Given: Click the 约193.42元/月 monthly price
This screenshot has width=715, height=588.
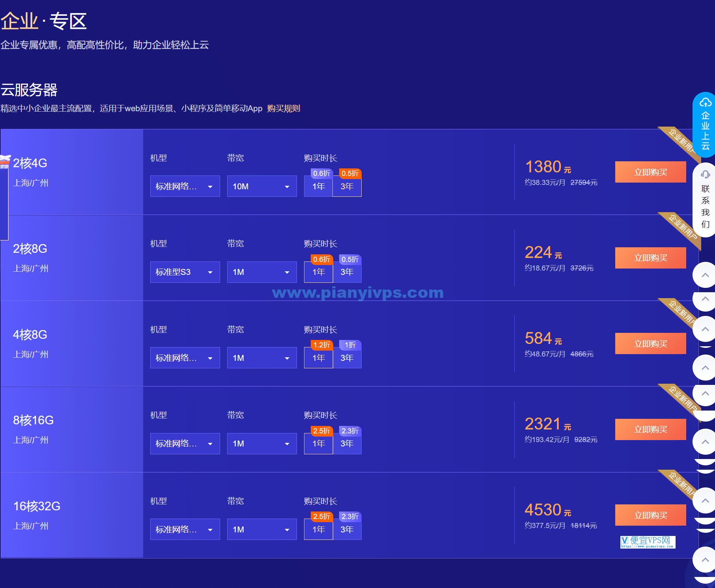Looking at the screenshot, I should (x=547, y=440).
